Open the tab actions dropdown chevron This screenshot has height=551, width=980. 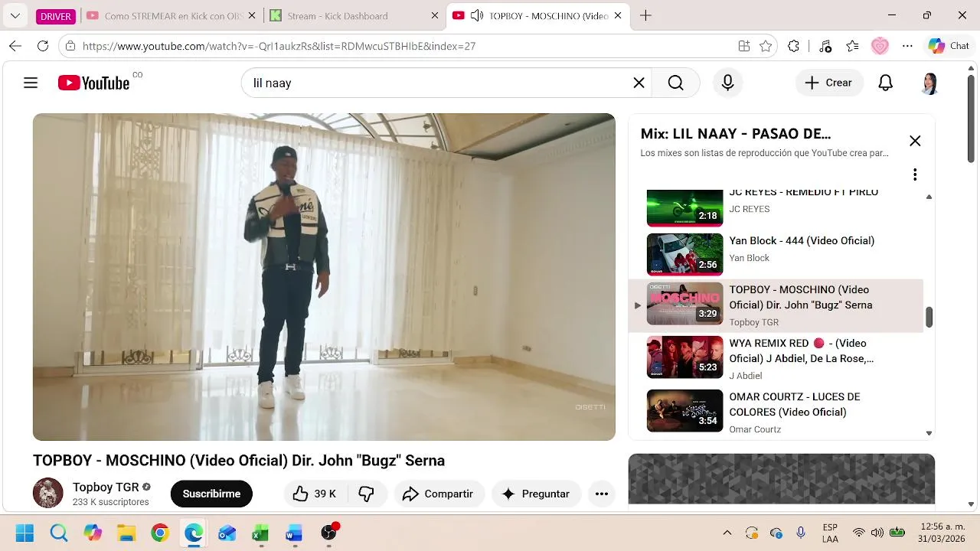15,15
